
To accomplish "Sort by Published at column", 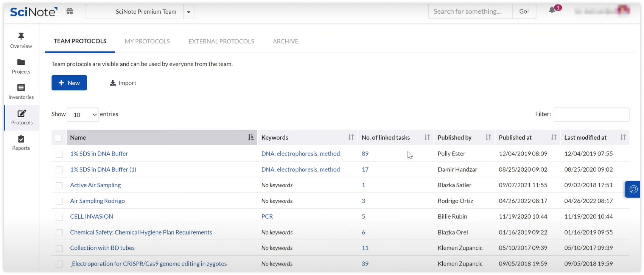I will tap(553, 138).
